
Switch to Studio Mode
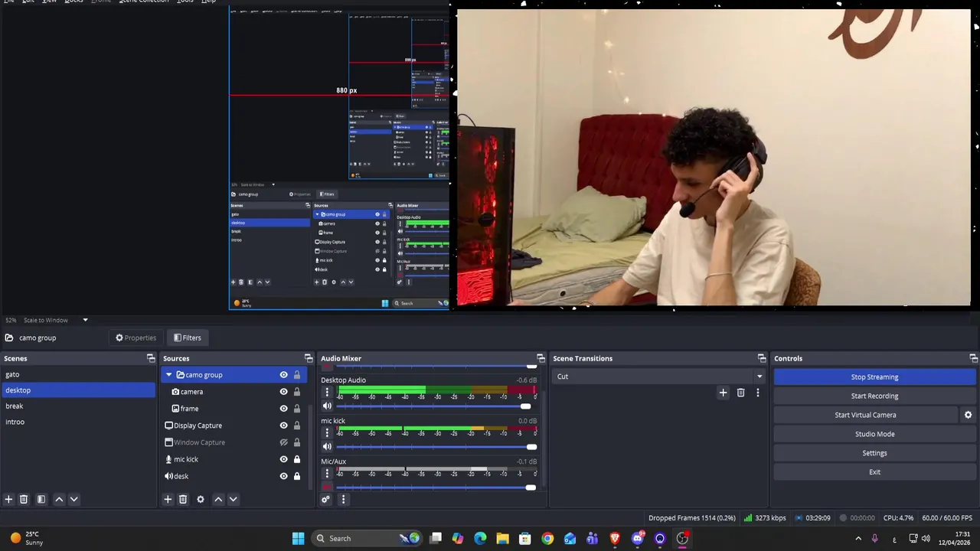point(874,434)
